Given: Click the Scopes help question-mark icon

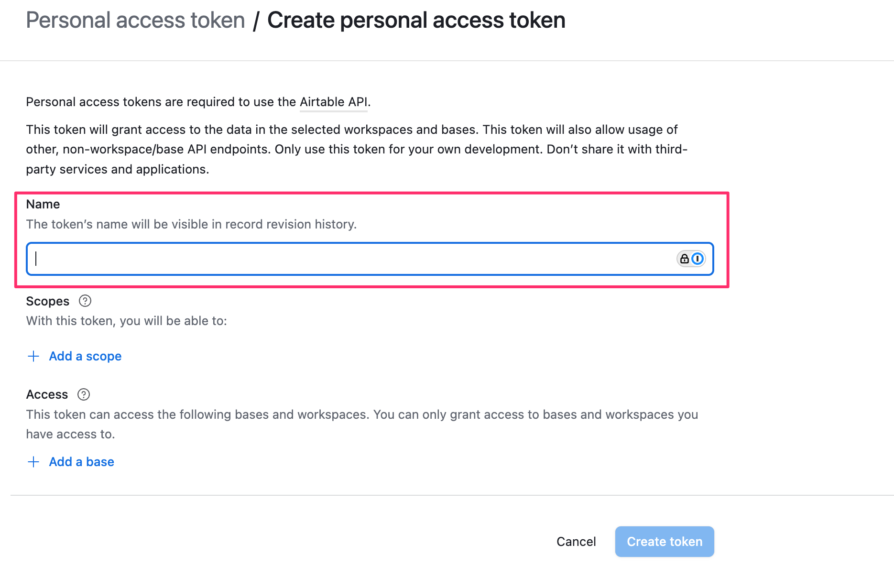Looking at the screenshot, I should [85, 301].
